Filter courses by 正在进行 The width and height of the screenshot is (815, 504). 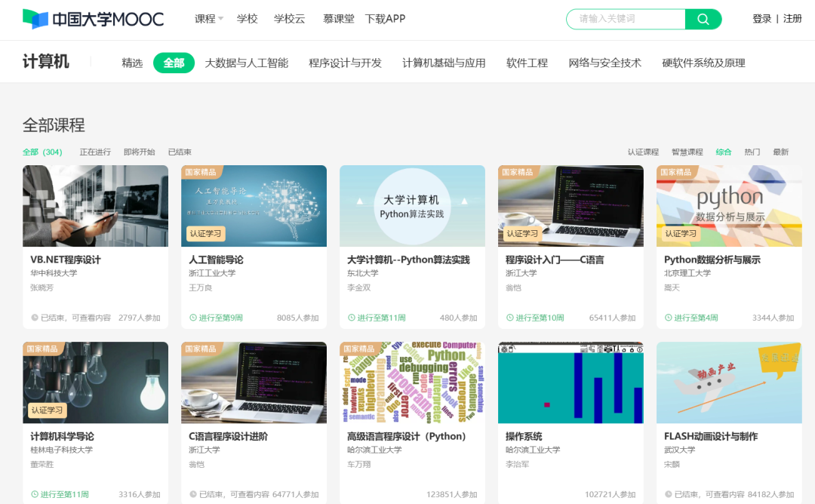(95, 152)
